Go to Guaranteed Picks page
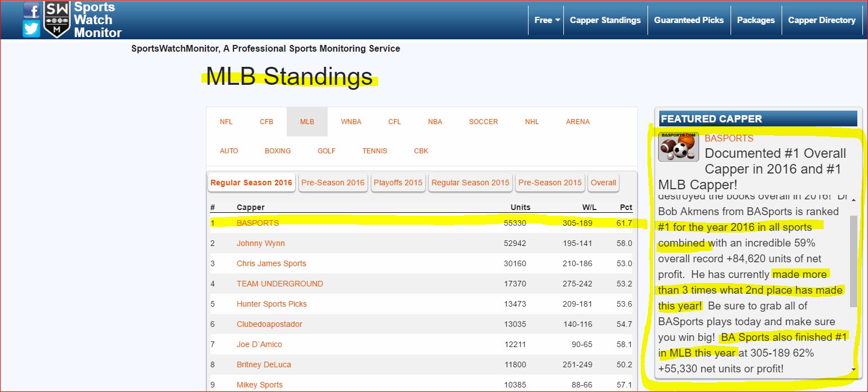868x392 pixels. point(689,20)
